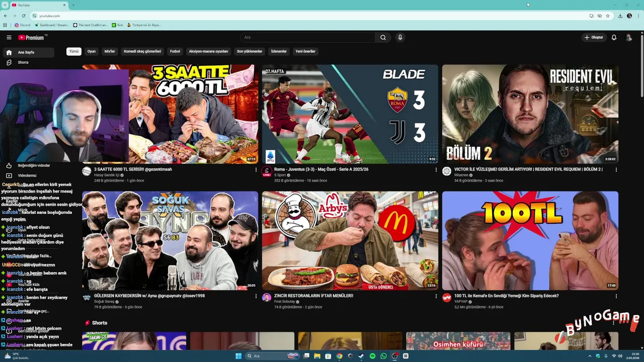Select the Yeni öneriler chip
The image size is (644, 362).
pos(305,51)
